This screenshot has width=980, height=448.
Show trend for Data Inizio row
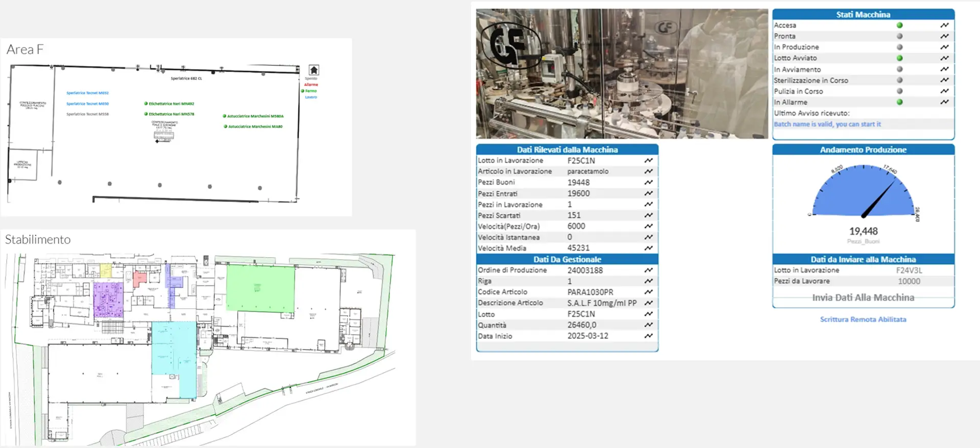pos(648,336)
